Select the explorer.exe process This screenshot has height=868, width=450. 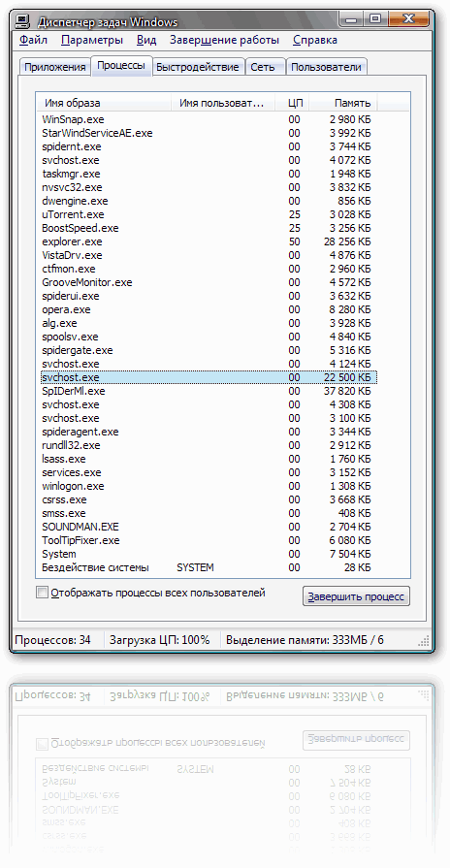point(209,241)
